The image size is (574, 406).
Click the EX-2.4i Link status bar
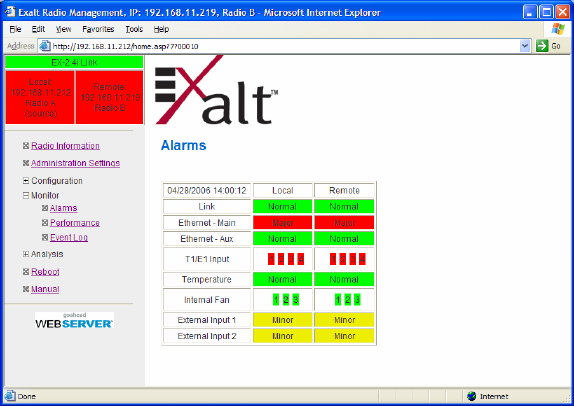(74, 62)
